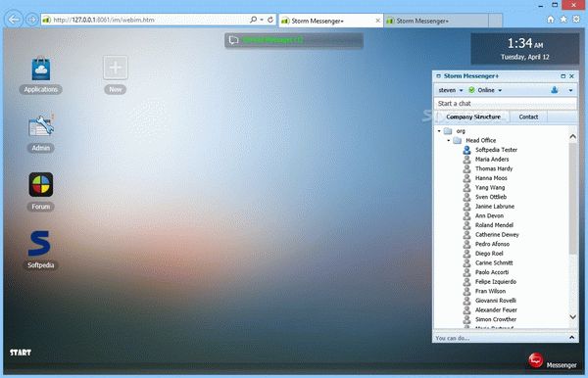Select Janine Labrune contact
Image resolution: width=588 pixels, height=378 pixels.
[x=495, y=207]
